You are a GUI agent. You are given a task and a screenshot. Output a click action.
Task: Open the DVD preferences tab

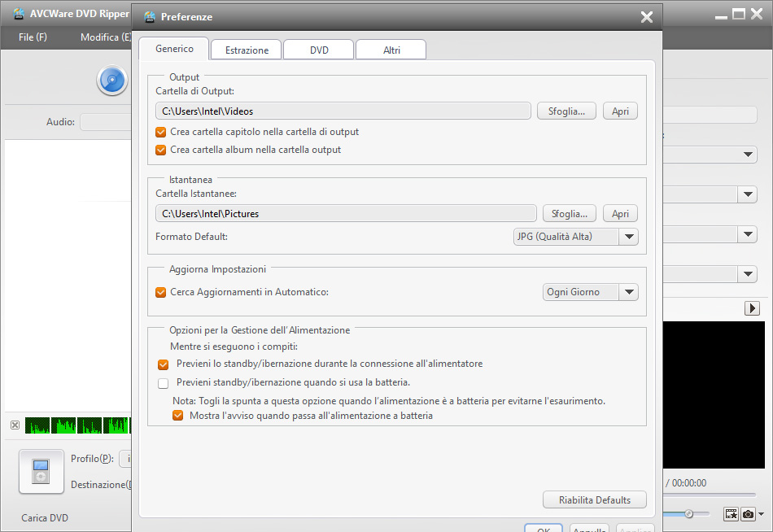[x=319, y=50]
